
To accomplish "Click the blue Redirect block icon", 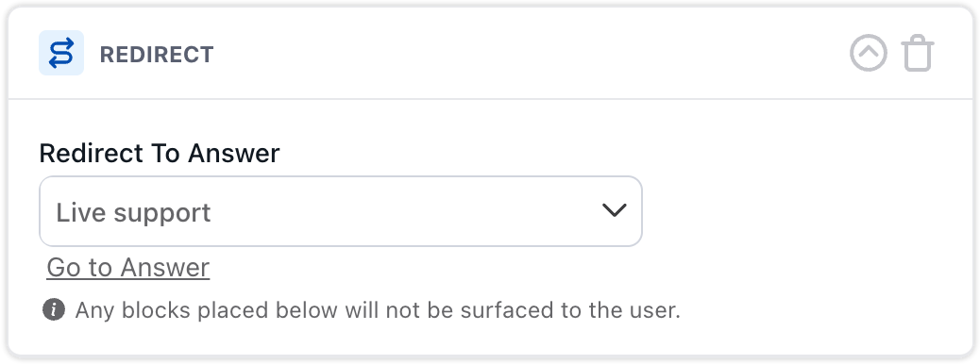I will tap(61, 53).
